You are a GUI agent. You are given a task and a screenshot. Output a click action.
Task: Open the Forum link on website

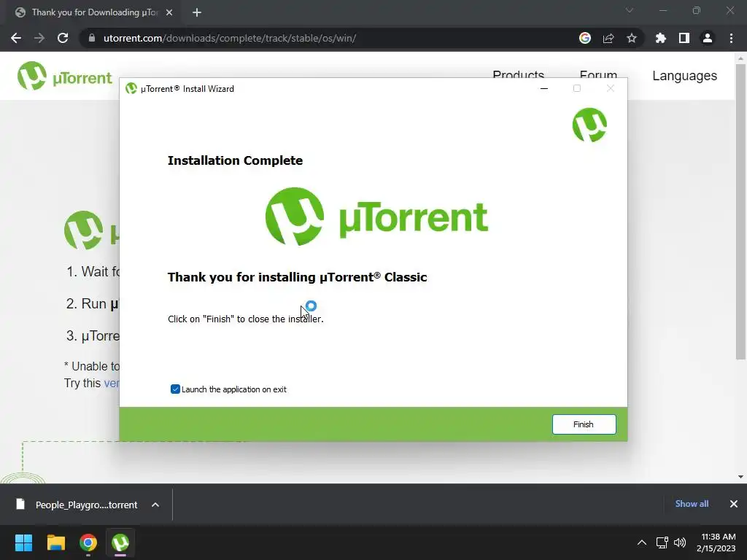(x=598, y=75)
